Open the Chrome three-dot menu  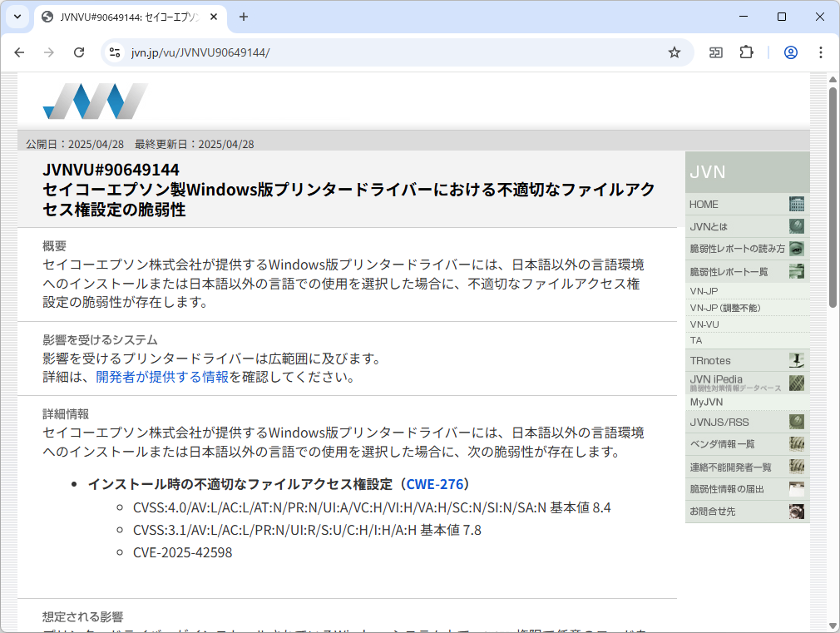(822, 52)
